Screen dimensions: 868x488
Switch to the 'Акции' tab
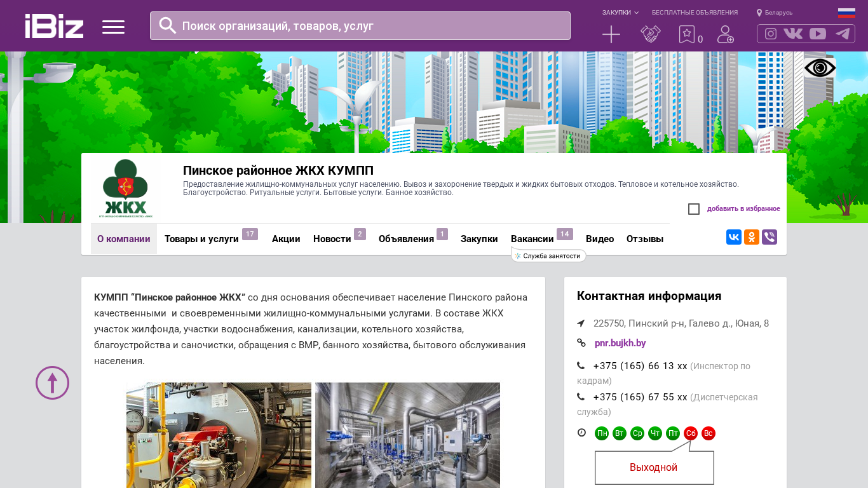tap(286, 239)
